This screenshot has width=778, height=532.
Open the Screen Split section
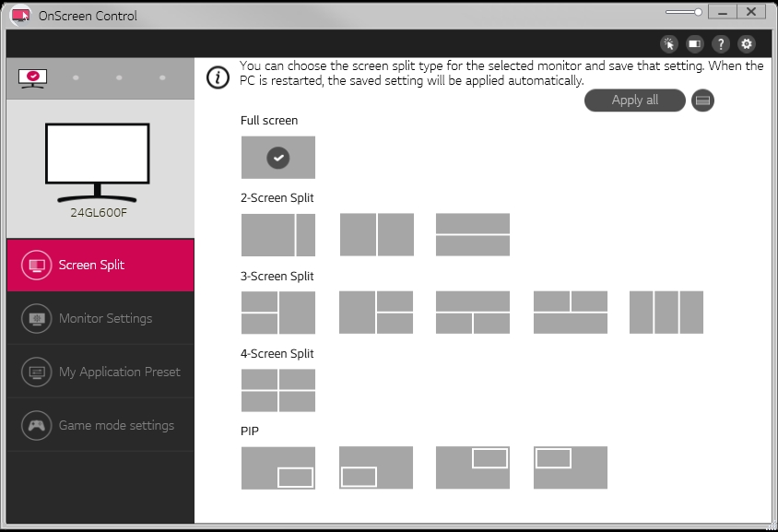(x=100, y=265)
